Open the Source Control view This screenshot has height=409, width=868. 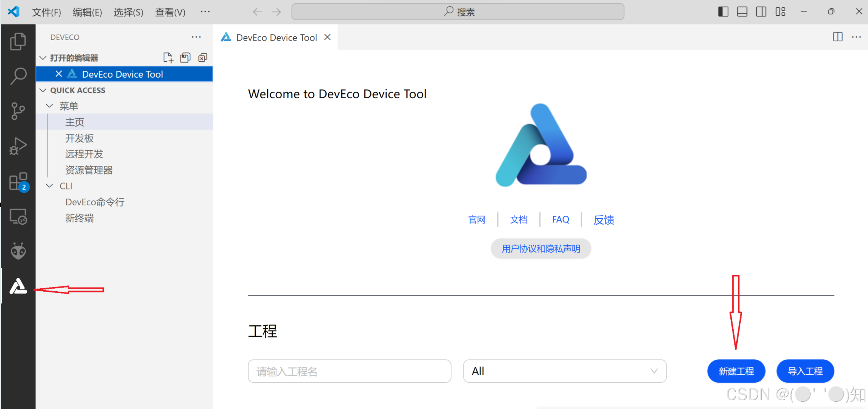[18, 111]
